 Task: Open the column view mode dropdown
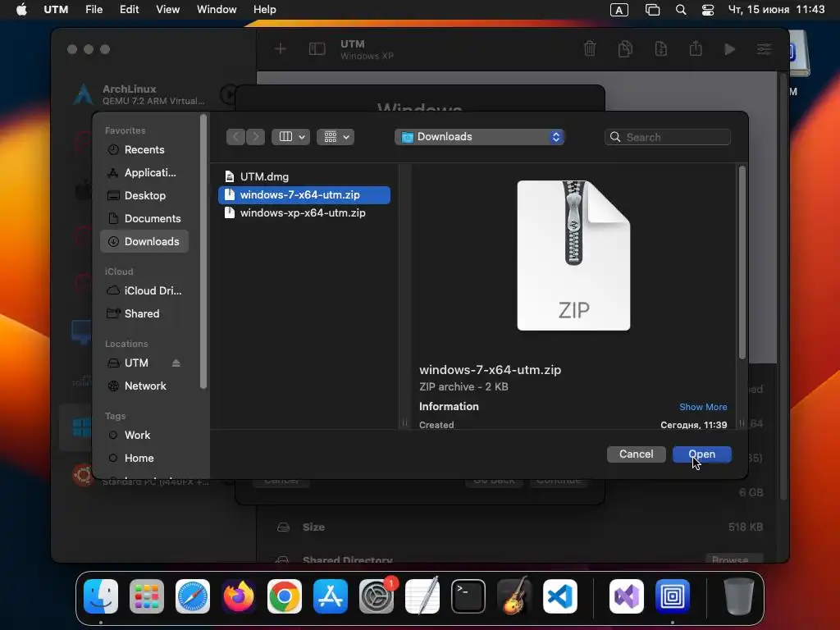tap(291, 137)
